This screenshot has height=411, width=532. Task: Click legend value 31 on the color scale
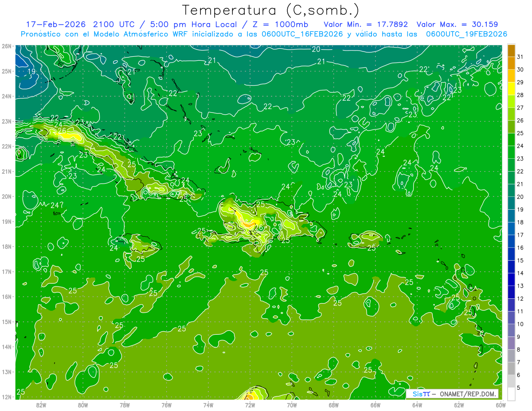[x=520, y=57]
